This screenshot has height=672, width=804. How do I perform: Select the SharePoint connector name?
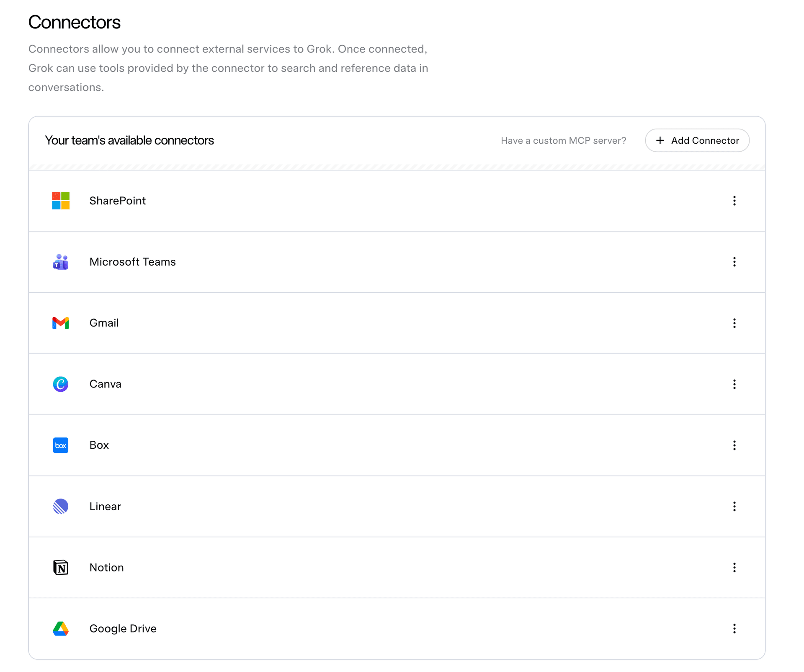118,201
